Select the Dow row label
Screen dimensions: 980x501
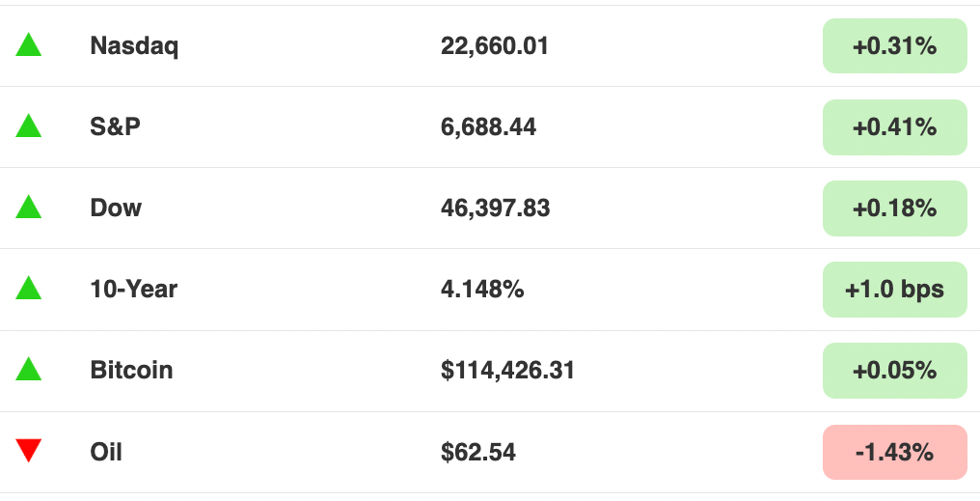click(x=116, y=208)
